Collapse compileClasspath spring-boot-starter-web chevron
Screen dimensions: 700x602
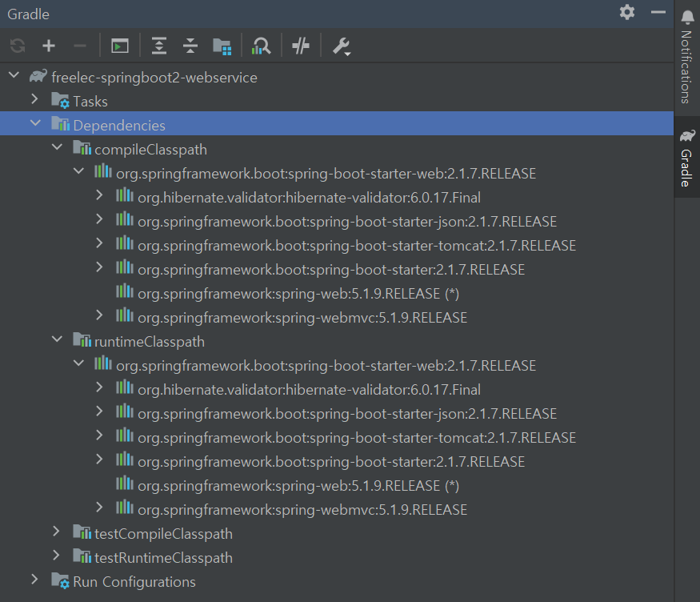click(78, 171)
